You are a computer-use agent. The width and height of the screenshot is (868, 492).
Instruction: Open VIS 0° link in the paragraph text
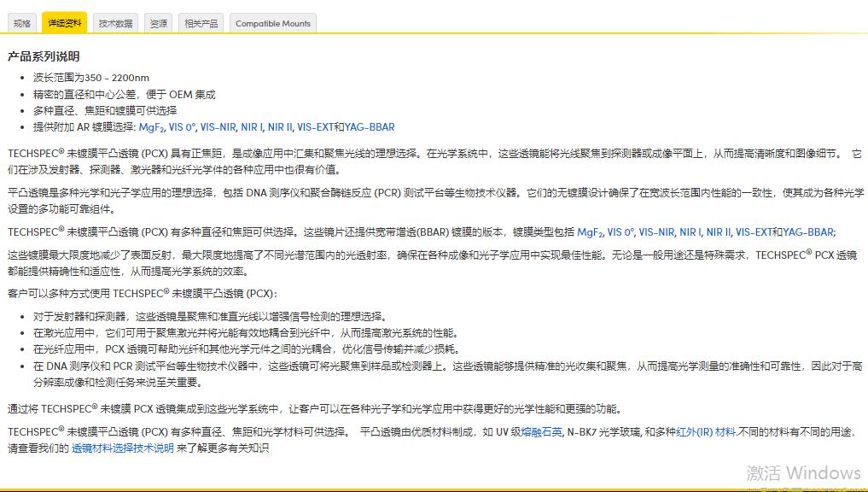[620, 230]
